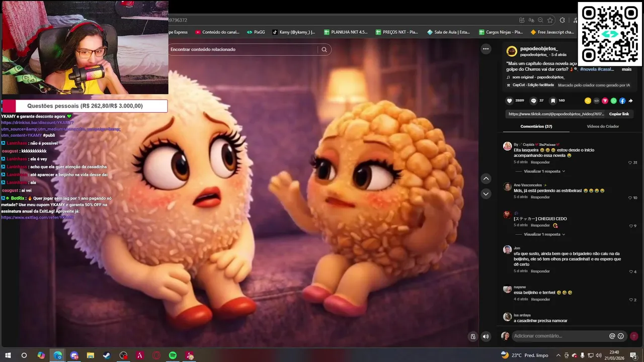Reply to Jon's comment
644x362 pixels.
pyautogui.click(x=540, y=271)
